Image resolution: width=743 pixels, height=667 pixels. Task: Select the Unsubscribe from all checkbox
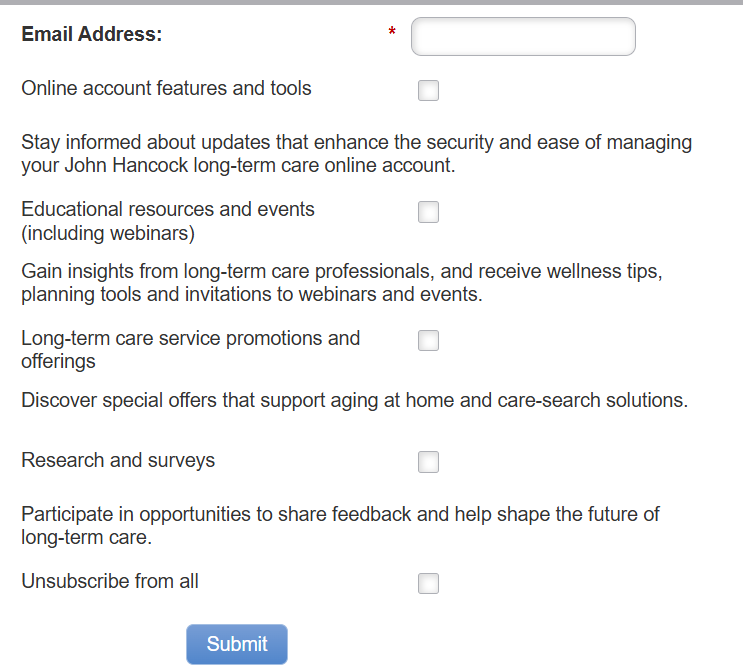[428, 583]
